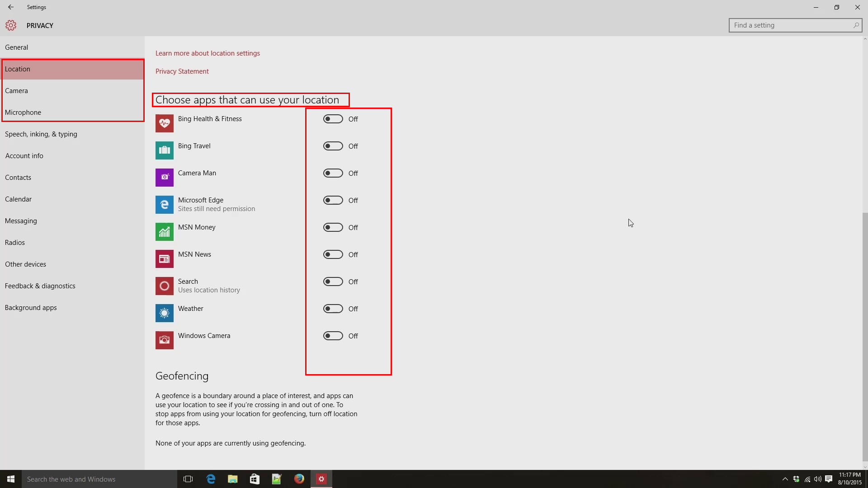
Task: Open the General privacy section
Action: coord(72,47)
